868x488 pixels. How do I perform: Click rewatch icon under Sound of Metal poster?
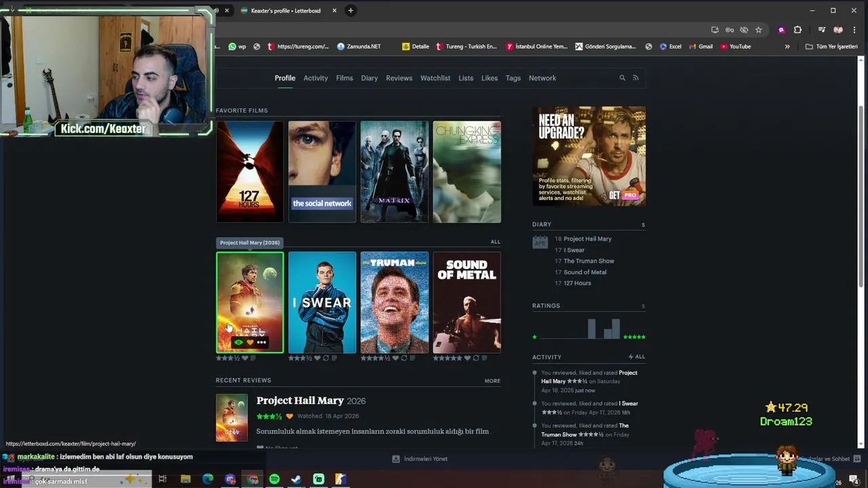tap(475, 358)
